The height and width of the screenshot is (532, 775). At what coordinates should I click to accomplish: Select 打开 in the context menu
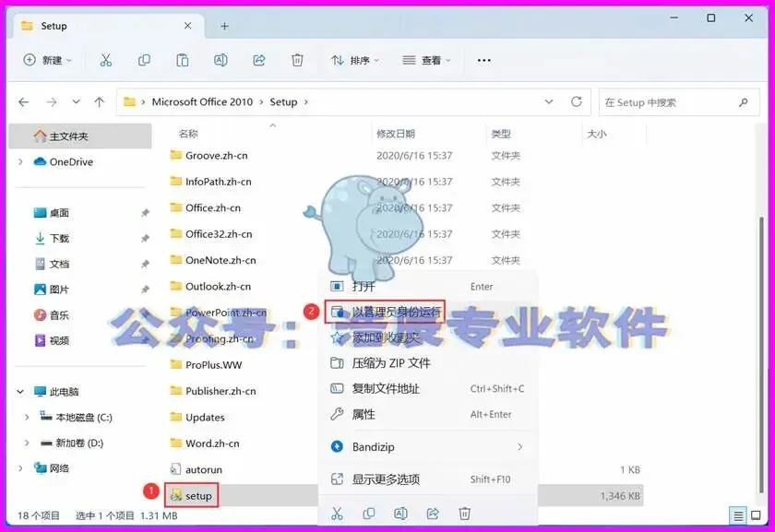tap(428, 287)
